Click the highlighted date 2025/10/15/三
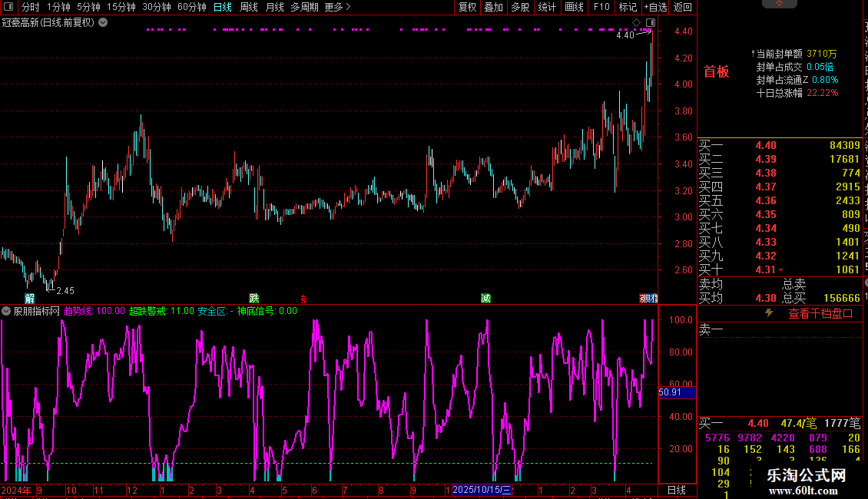The height and width of the screenshot is (499, 868). point(482,490)
